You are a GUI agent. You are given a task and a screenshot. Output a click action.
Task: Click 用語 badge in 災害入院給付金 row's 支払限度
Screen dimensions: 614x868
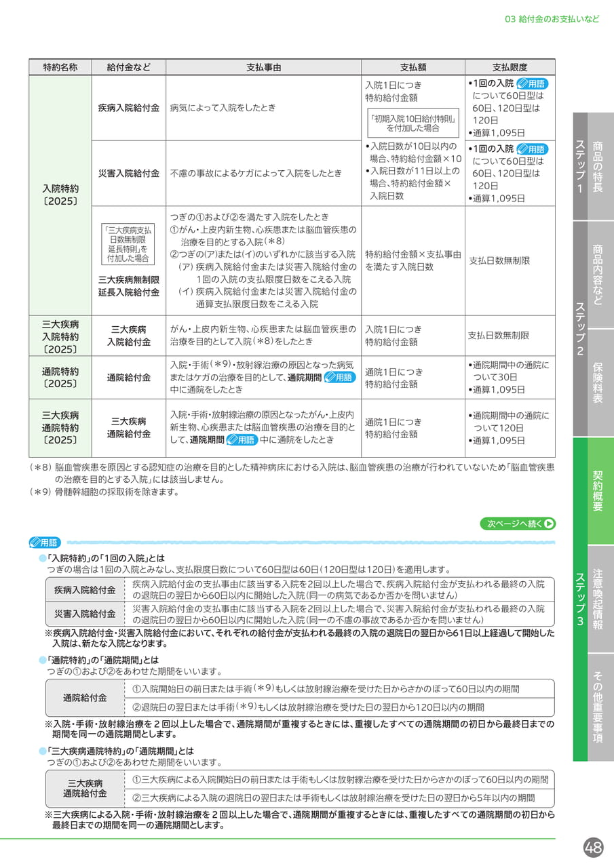pyautogui.click(x=532, y=149)
